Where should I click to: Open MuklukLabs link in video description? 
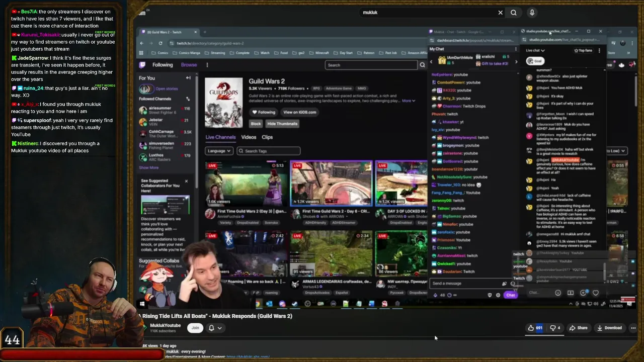[248, 357]
